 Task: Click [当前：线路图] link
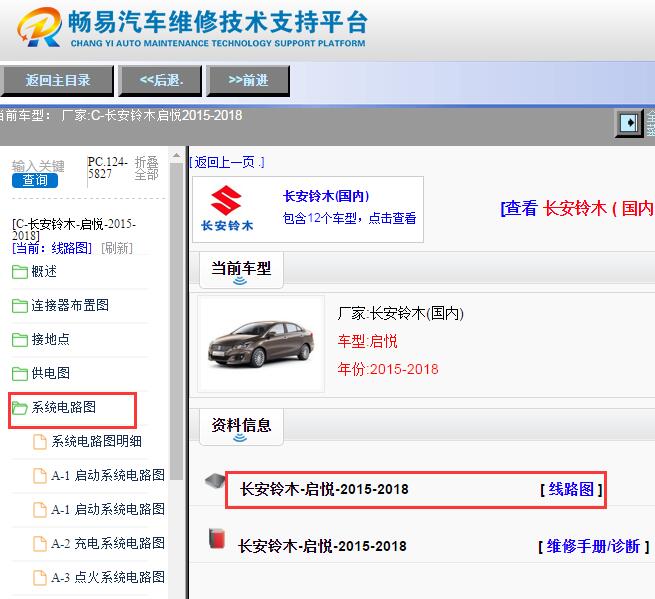pos(52,248)
